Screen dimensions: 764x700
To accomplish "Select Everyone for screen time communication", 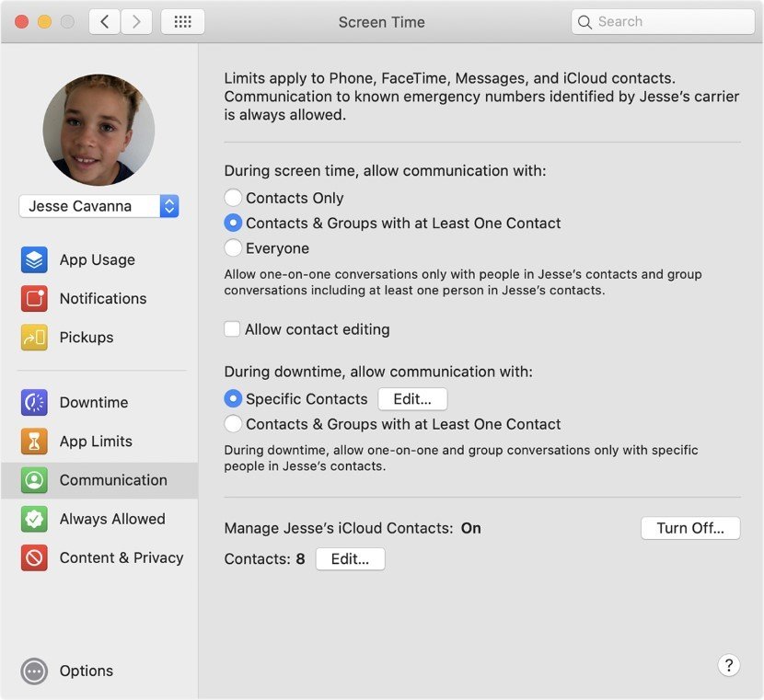I will point(233,248).
